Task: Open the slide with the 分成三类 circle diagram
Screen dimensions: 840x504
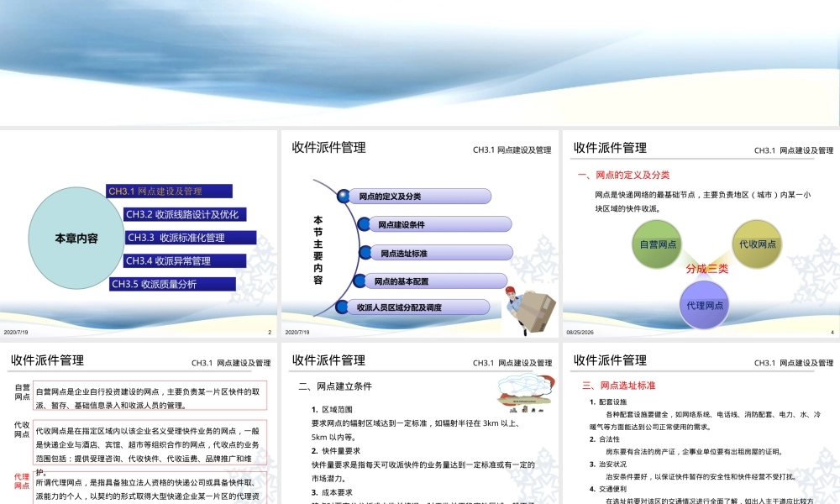Action: click(701, 234)
